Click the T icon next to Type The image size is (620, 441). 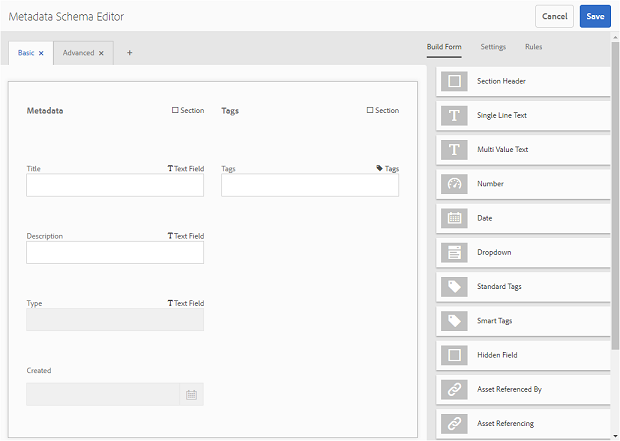(x=170, y=303)
